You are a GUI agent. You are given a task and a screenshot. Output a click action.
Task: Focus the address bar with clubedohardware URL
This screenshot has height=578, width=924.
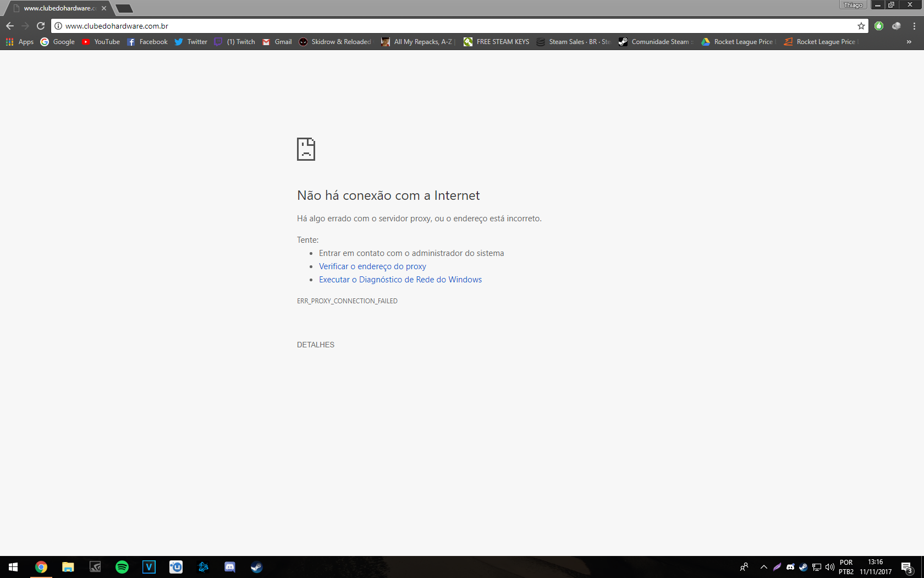459,26
